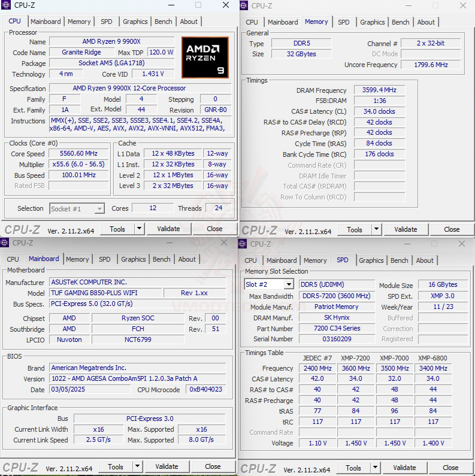475x476 pixels.
Task: Open the Bench tab in the bottom-left Mainboard window
Action: pos(162,259)
